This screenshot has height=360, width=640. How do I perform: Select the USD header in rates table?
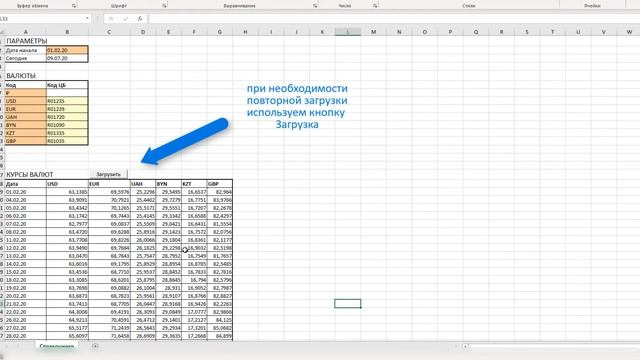tap(67, 184)
